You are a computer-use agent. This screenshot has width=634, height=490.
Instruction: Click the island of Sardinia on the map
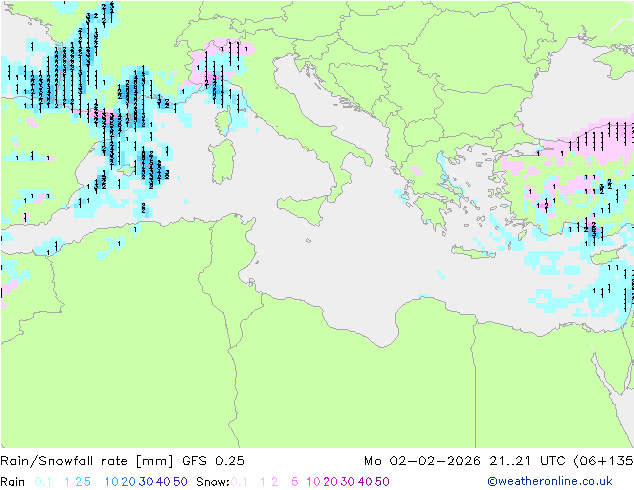coord(222,162)
